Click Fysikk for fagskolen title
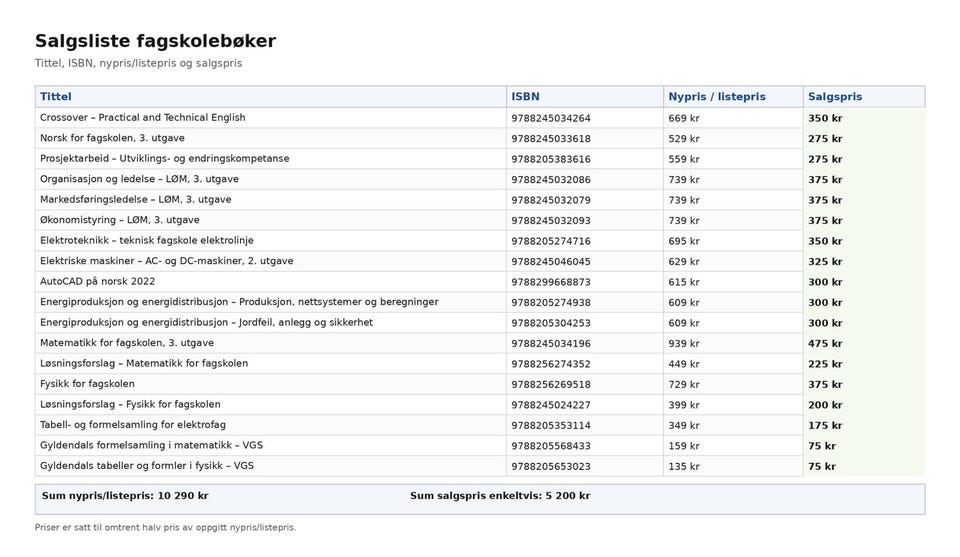The image size is (960, 557). (x=87, y=384)
